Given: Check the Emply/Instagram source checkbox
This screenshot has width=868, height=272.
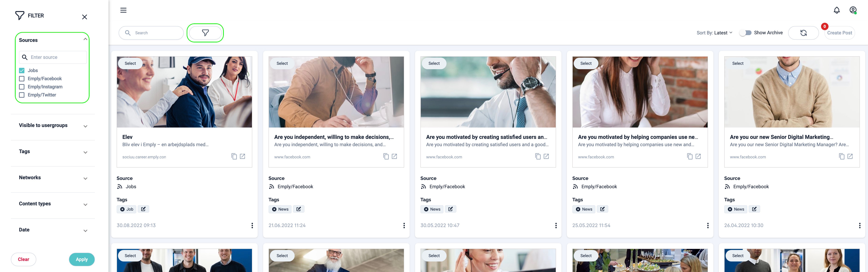Looking at the screenshot, I should (22, 87).
